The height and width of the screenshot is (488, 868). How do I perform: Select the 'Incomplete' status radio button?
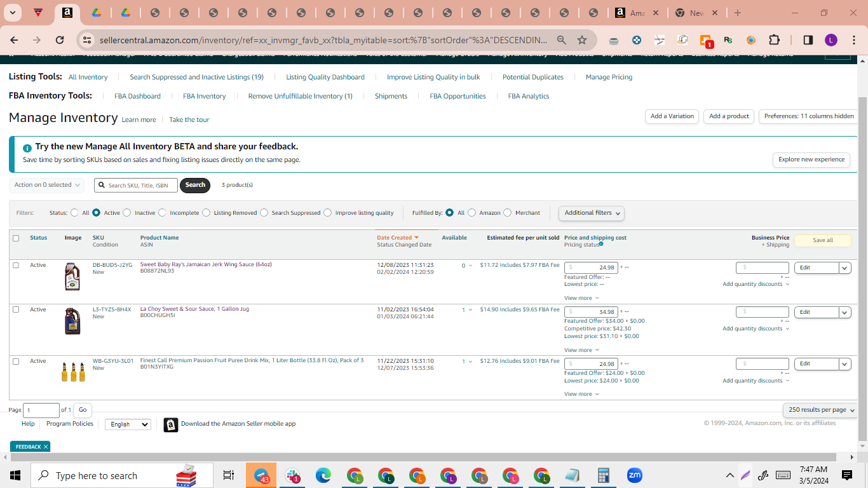[162, 213]
